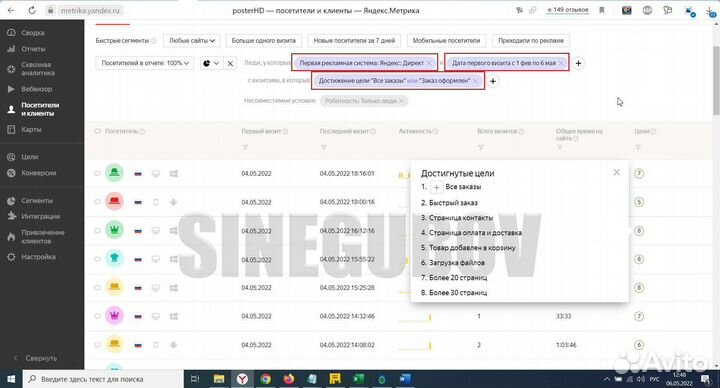The height and width of the screenshot is (388, 720).
Task: Remove the Яндекс: Директ ad system chip
Action: [x=429, y=63]
